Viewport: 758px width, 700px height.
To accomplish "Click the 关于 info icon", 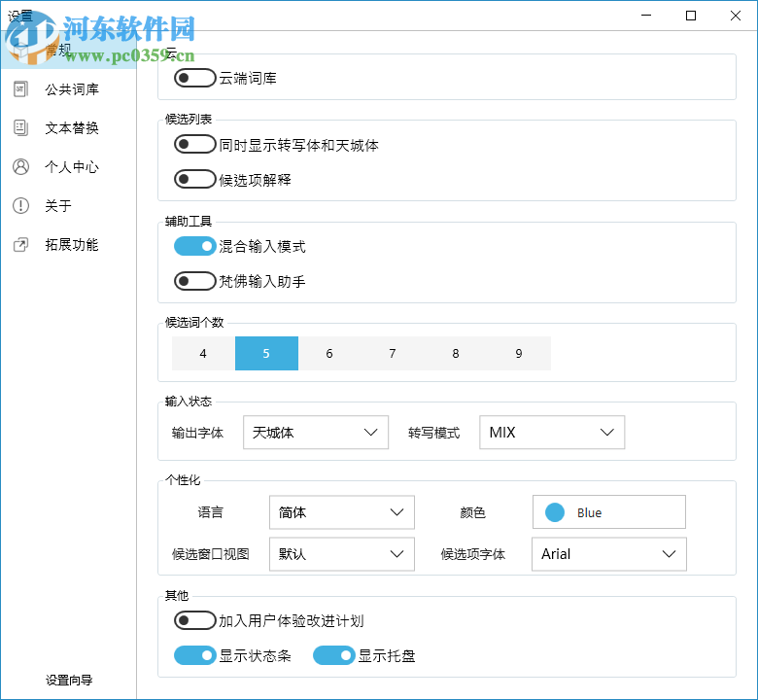I will (20, 205).
